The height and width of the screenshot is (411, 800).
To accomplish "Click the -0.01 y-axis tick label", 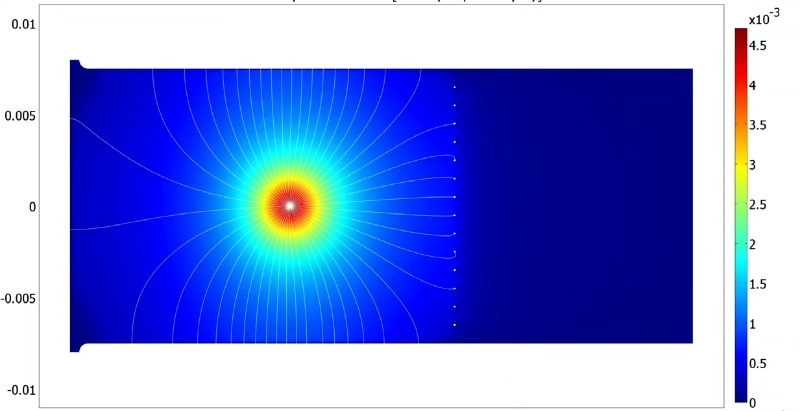I will click(22, 391).
